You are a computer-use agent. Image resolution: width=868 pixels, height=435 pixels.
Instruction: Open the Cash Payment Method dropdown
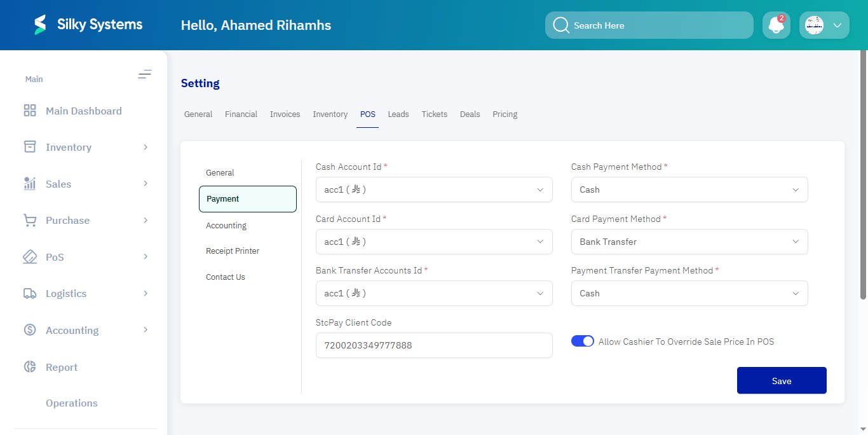tap(689, 189)
